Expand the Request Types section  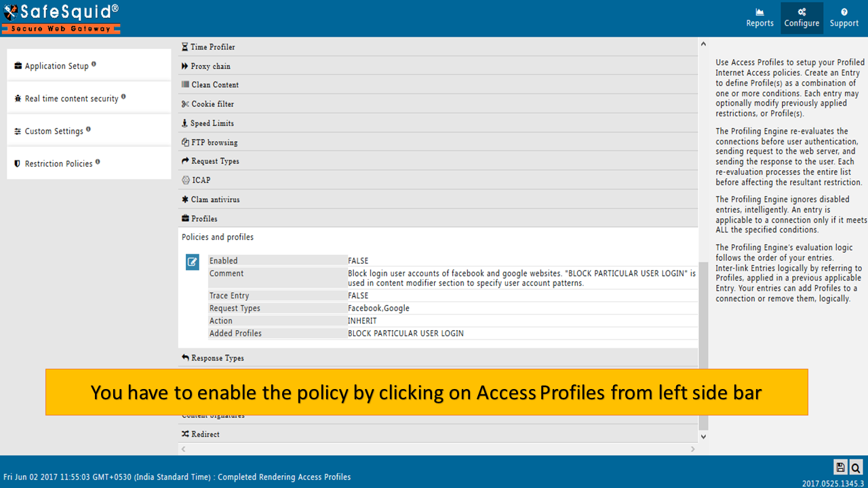point(437,161)
